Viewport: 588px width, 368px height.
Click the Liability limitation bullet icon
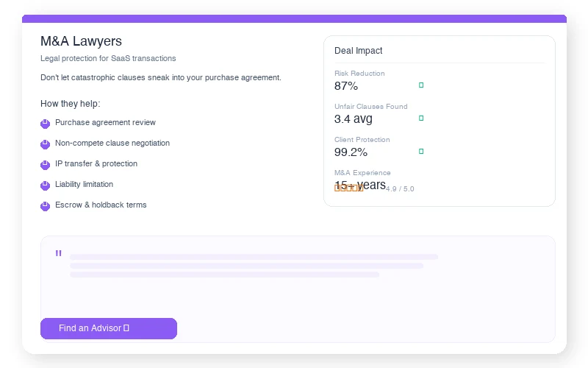45,185
